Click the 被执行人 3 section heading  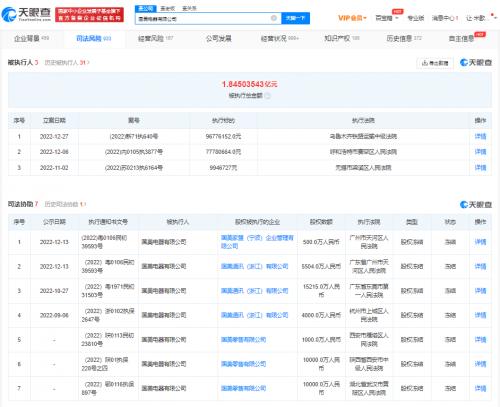(x=23, y=62)
